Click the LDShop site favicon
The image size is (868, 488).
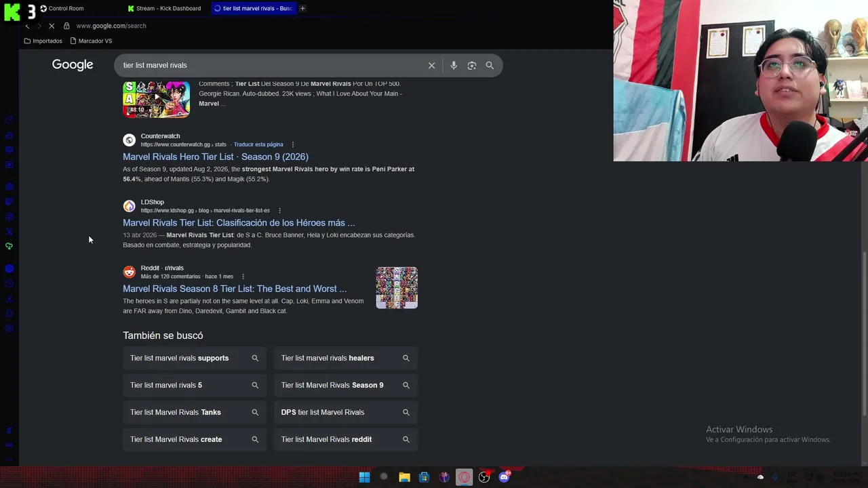(x=129, y=206)
